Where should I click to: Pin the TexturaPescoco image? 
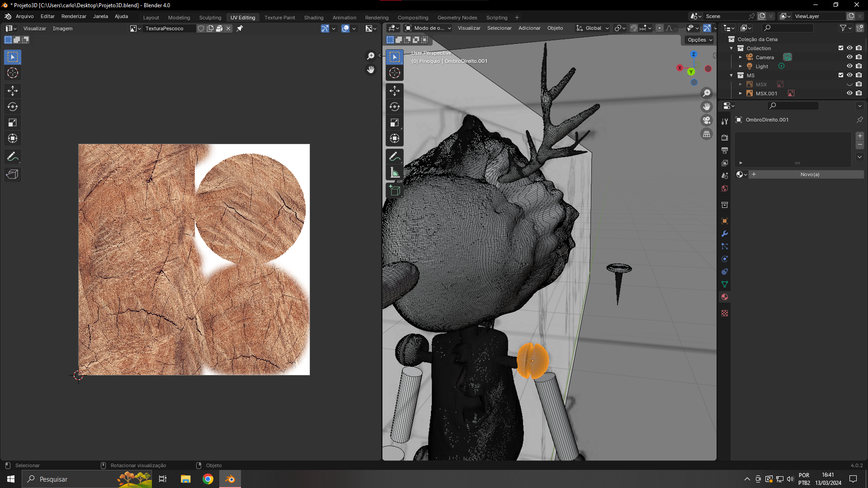click(x=240, y=28)
